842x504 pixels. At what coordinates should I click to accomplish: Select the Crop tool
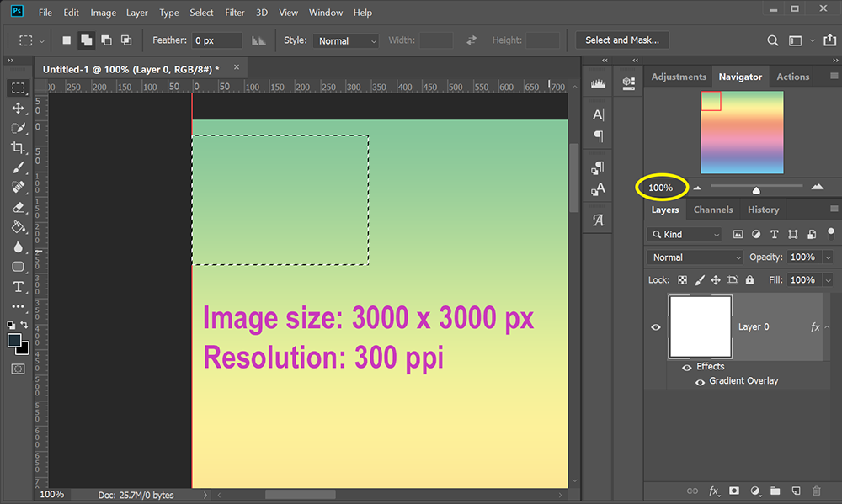pos(18,147)
